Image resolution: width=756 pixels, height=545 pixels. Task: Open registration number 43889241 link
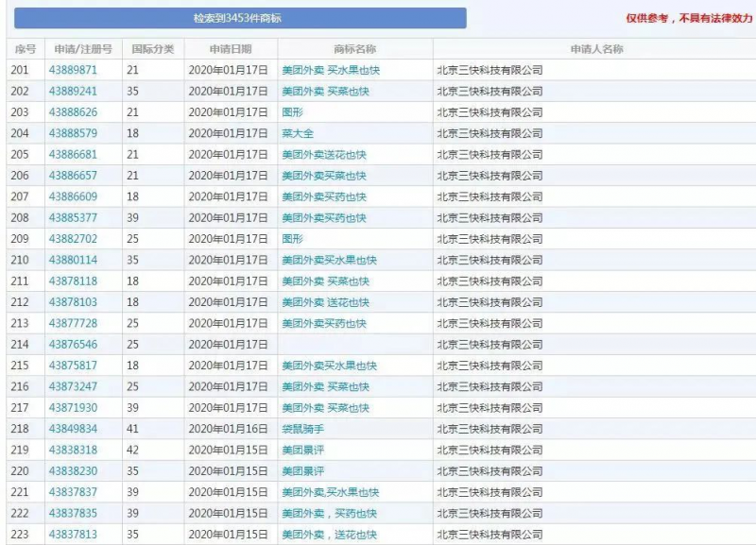(x=73, y=92)
